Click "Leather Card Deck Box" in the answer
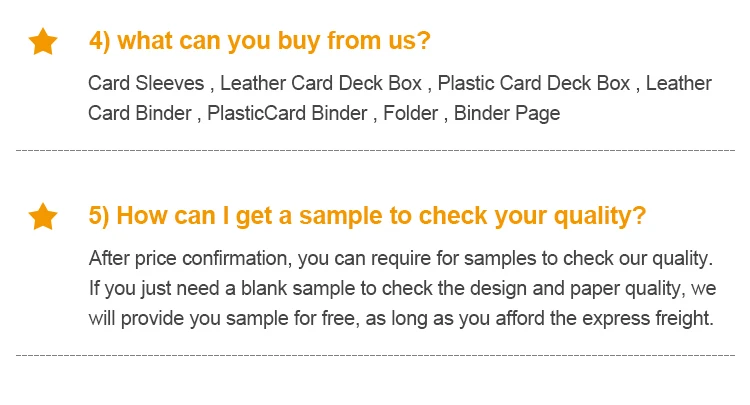 coord(322,83)
